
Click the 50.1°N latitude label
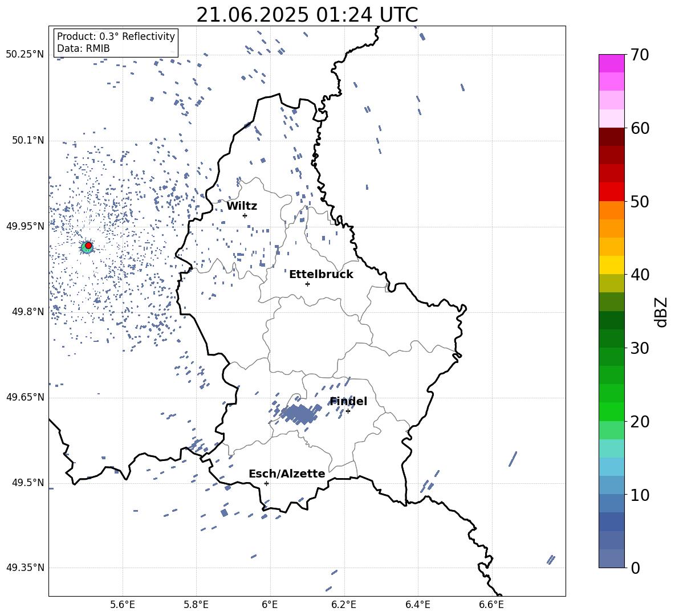point(27,141)
